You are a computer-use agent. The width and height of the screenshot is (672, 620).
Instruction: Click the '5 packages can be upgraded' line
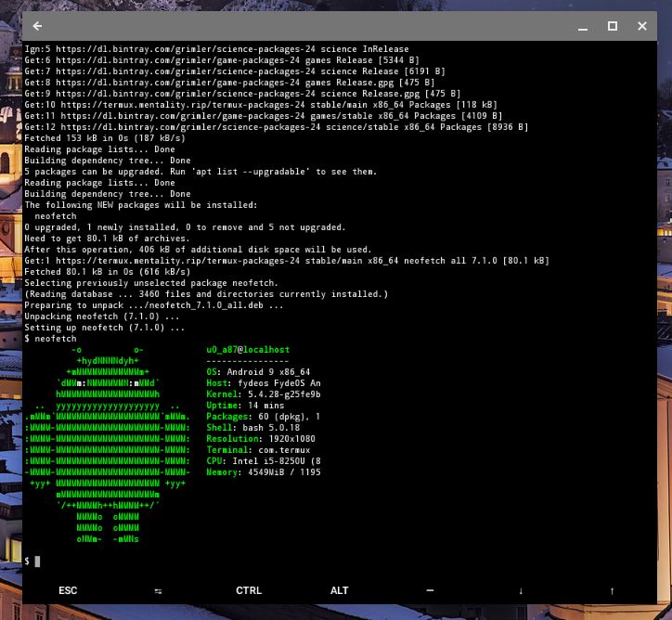tap(200, 172)
